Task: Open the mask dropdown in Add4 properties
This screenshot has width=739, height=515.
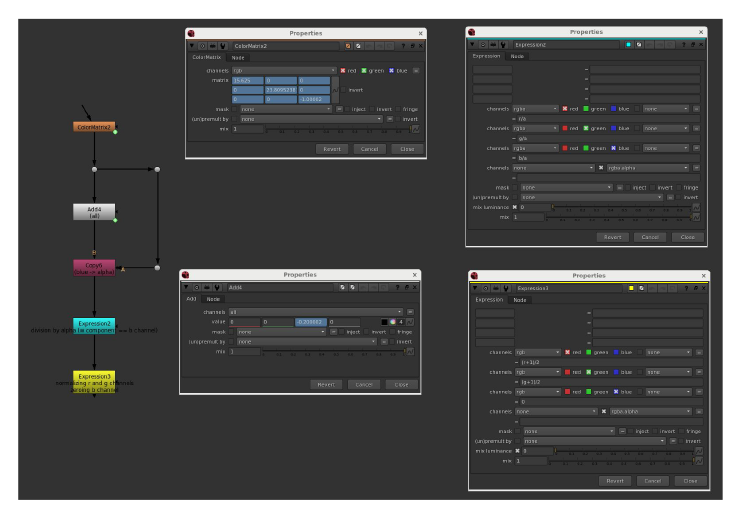Action: click(279, 331)
